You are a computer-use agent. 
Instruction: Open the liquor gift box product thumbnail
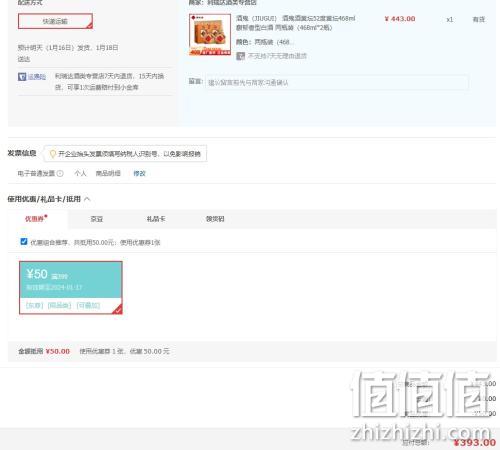click(x=210, y=35)
